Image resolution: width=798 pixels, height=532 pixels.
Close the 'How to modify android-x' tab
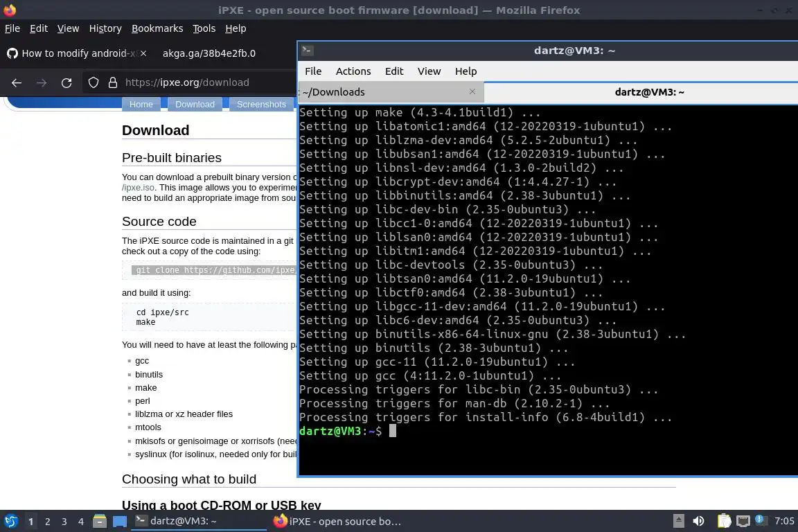[x=143, y=53]
